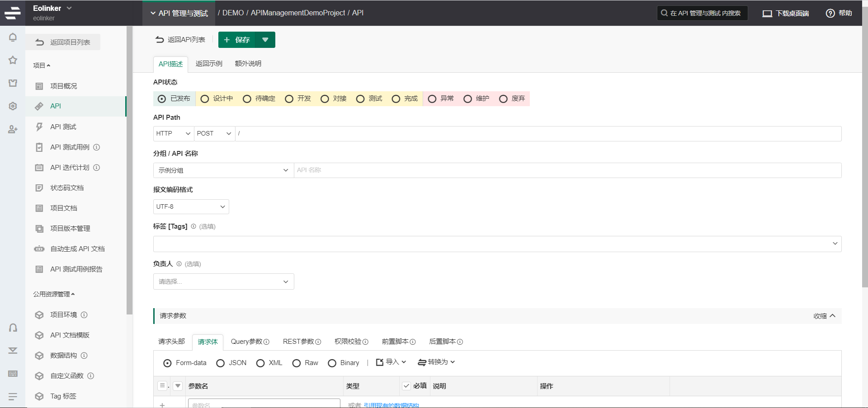Click the API 名称 input field
Screen dimensions: 868x408
(x=567, y=170)
